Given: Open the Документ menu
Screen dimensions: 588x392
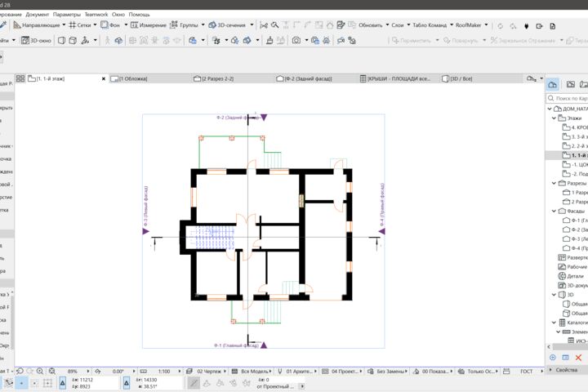Looking at the screenshot, I should [x=37, y=14].
